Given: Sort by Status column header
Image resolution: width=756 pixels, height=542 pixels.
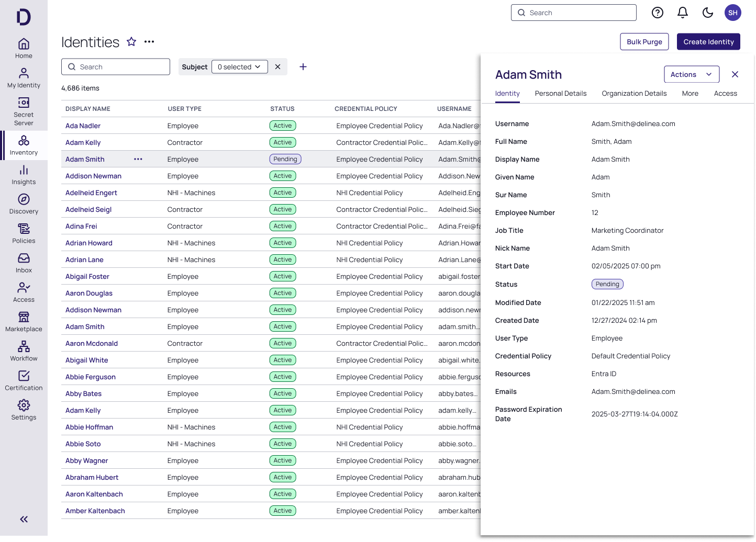Looking at the screenshot, I should tap(282, 109).
